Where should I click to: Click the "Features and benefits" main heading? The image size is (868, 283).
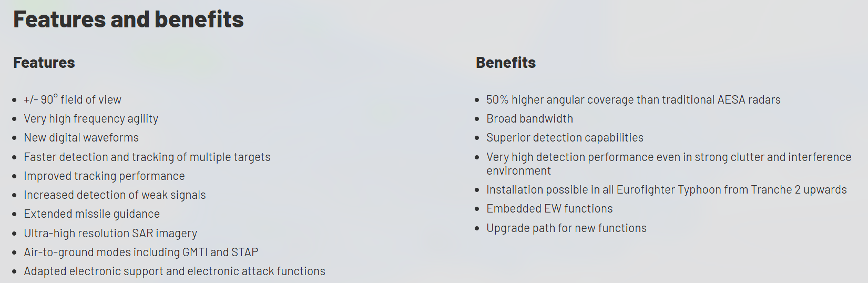pyautogui.click(x=128, y=19)
